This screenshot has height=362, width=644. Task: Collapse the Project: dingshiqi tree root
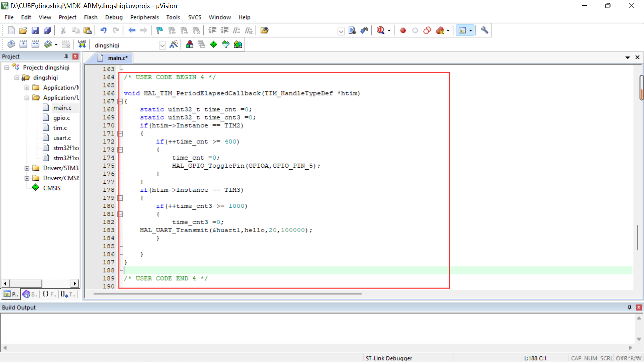point(7,68)
